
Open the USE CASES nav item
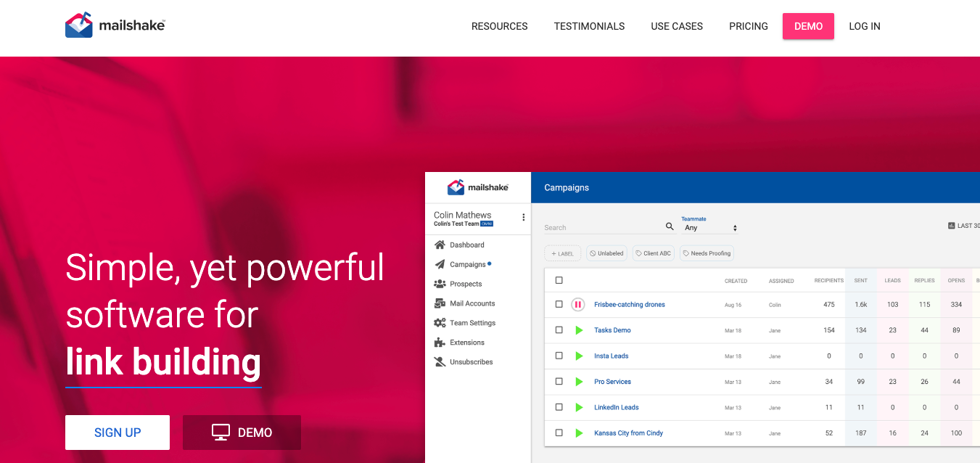(677, 26)
